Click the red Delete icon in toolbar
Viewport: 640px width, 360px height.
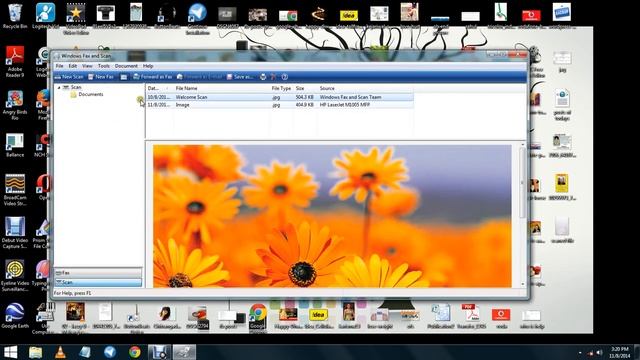tap(273, 77)
